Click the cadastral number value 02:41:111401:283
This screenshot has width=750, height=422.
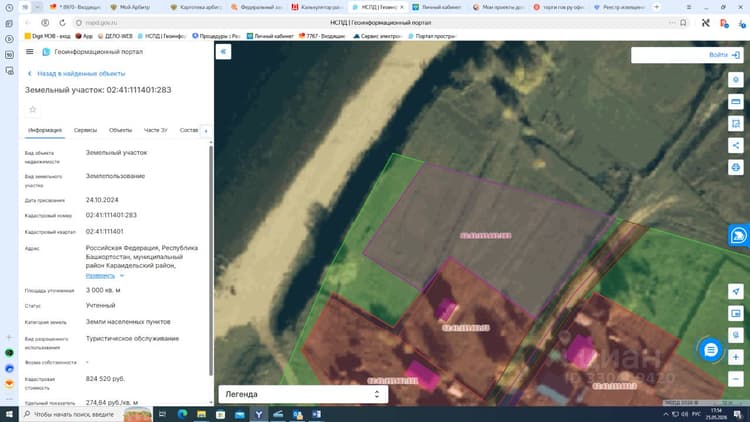[x=111, y=215]
